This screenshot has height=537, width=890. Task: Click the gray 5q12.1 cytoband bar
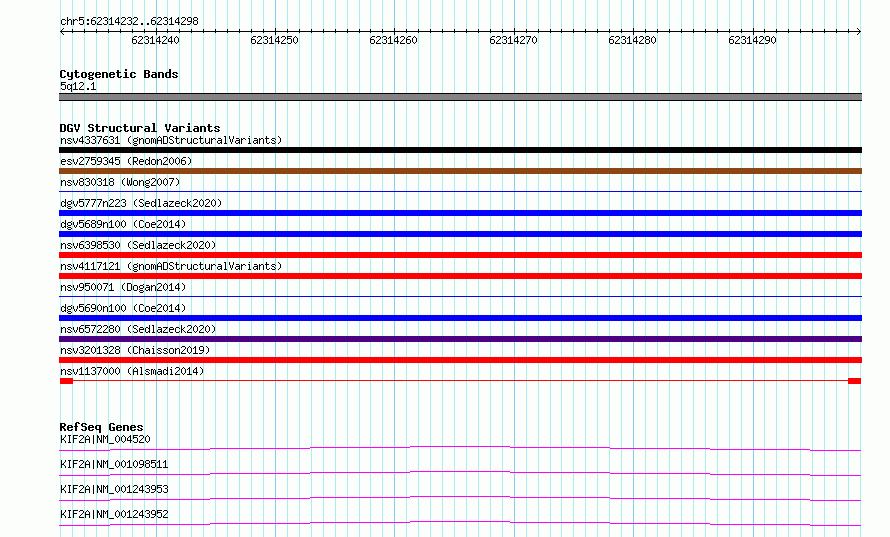click(x=460, y=97)
